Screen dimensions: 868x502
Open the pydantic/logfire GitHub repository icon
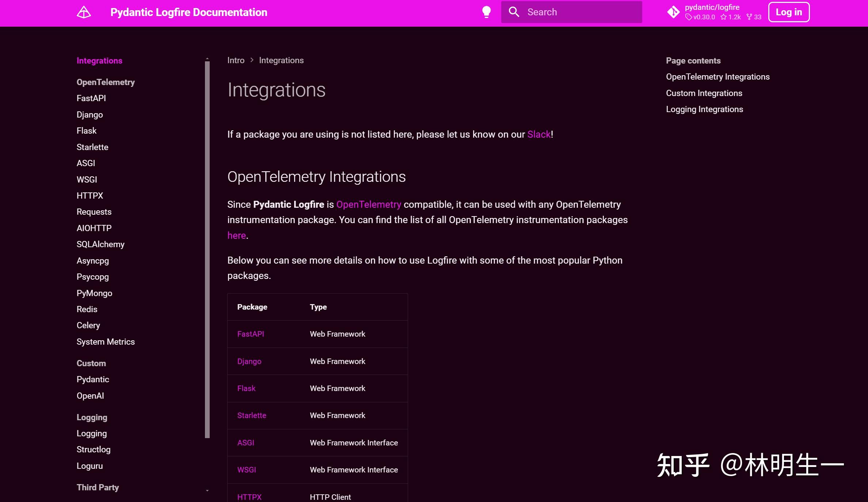tap(673, 12)
